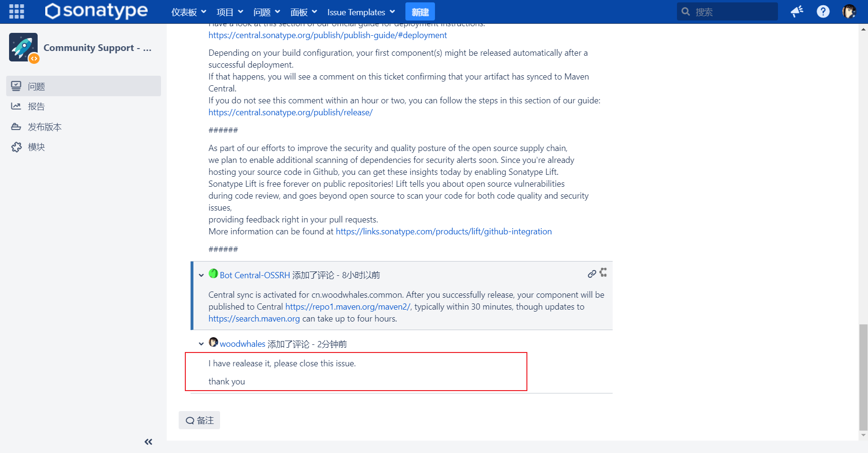Click the 模块 sidebar puzzle icon
The width and height of the screenshot is (868, 453).
click(x=16, y=147)
